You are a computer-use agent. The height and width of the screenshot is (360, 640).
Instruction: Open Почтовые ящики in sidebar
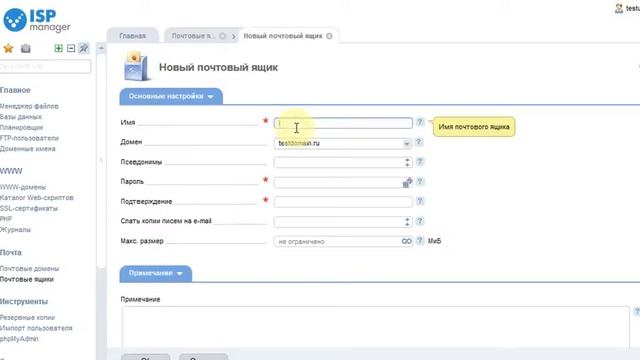point(27,279)
